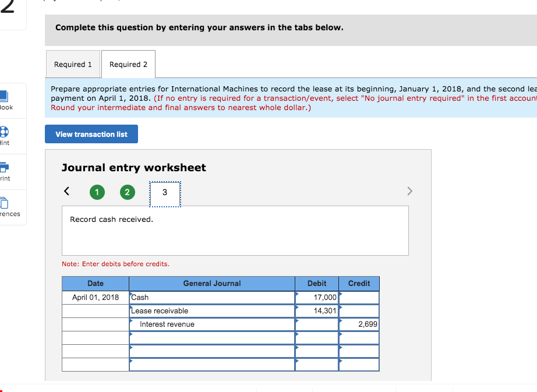Click the Debit field showing 17,000
Image resolution: width=537 pixels, height=392 pixels.
(317, 297)
